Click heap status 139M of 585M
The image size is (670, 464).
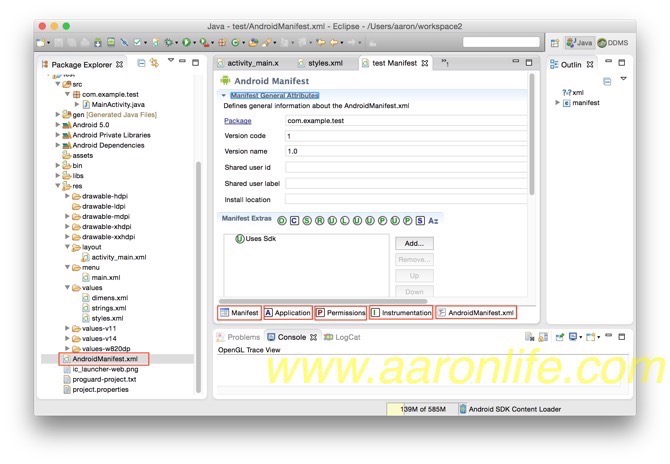coord(422,409)
